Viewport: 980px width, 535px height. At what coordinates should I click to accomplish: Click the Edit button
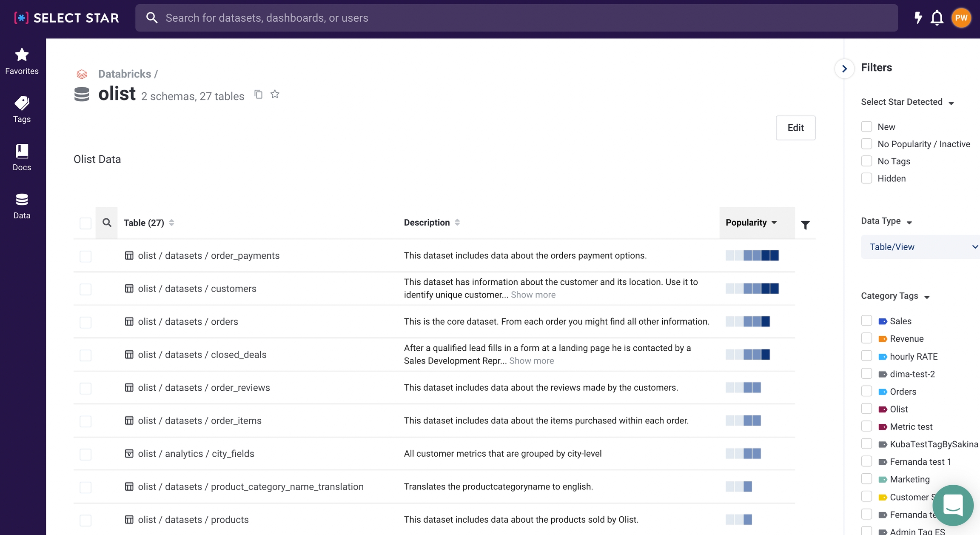pyautogui.click(x=795, y=128)
